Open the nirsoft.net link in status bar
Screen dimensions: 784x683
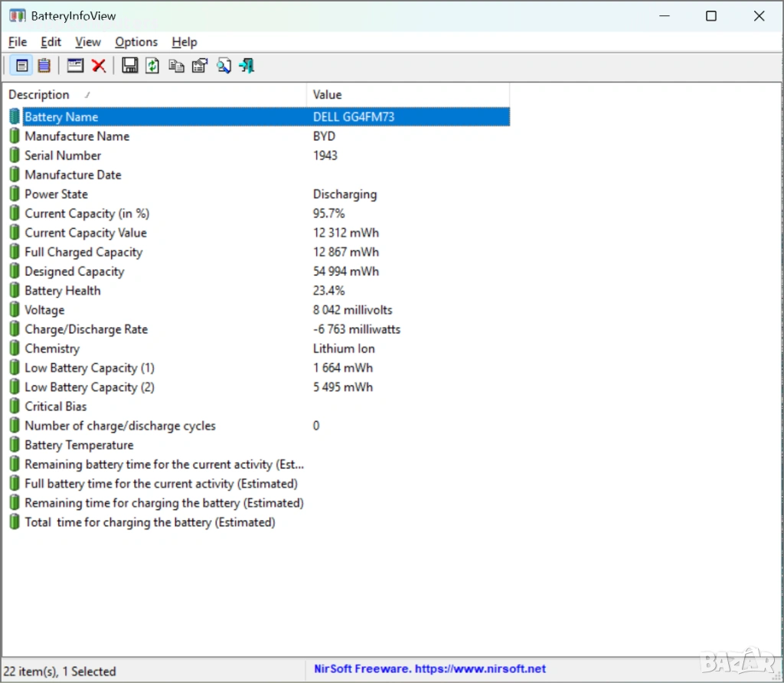(x=430, y=669)
